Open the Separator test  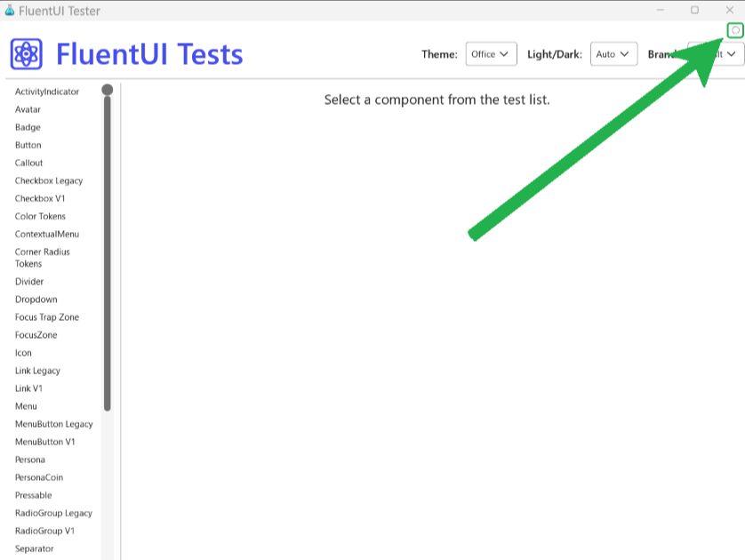pyautogui.click(x=34, y=548)
